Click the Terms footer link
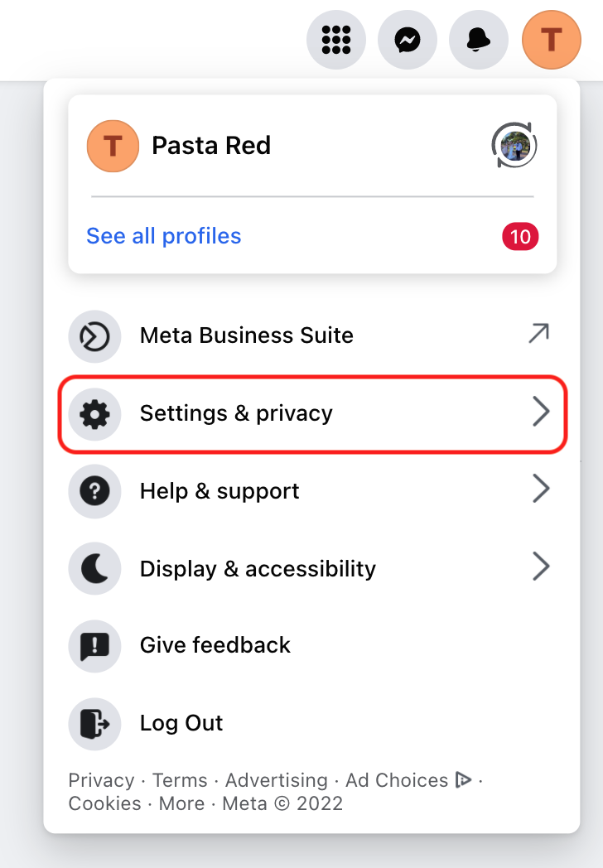Screen dimensions: 603x868 click(x=179, y=779)
